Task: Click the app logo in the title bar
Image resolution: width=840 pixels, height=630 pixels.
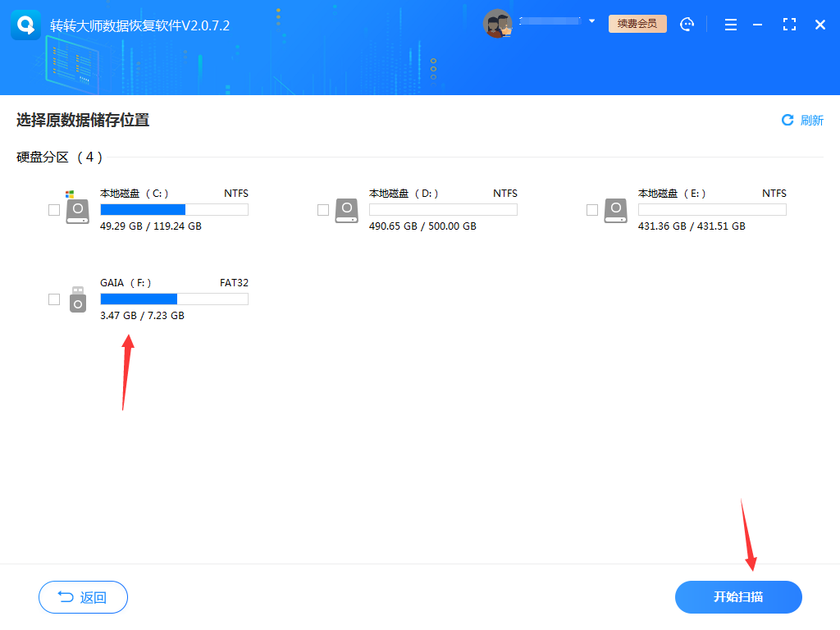Action: (26, 25)
